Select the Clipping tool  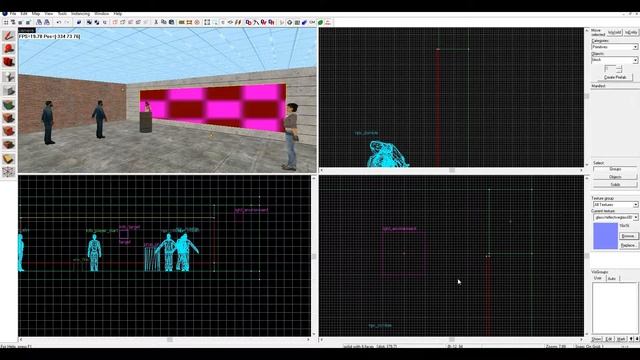(x=9, y=159)
